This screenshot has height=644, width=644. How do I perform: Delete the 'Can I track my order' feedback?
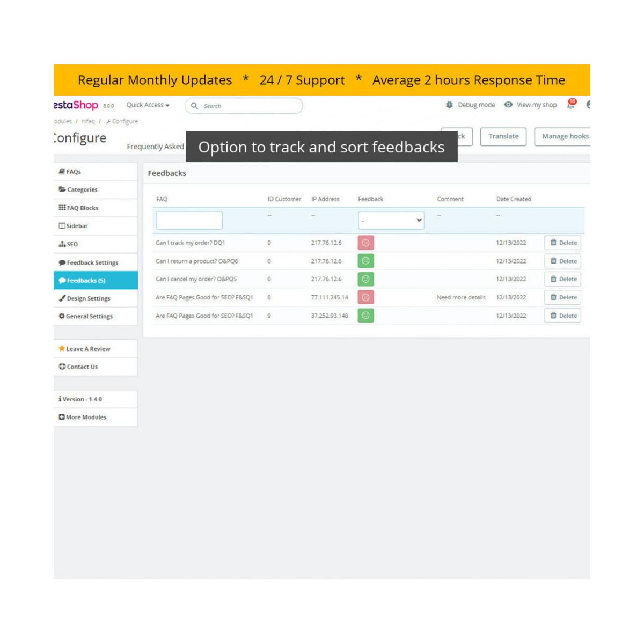562,243
